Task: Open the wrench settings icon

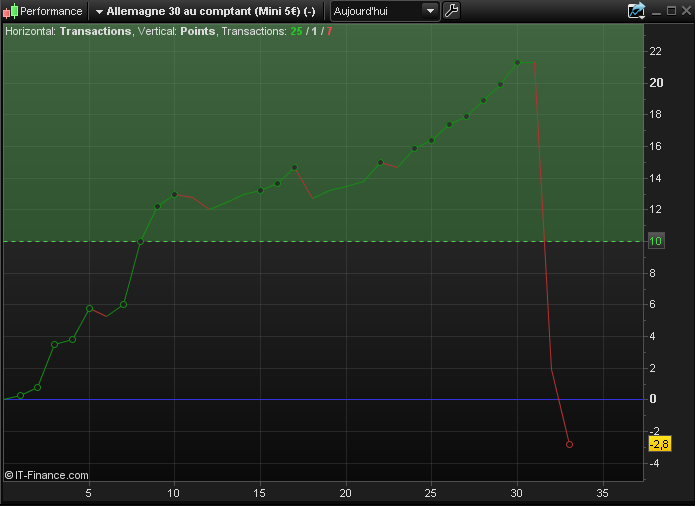Action: tap(451, 11)
